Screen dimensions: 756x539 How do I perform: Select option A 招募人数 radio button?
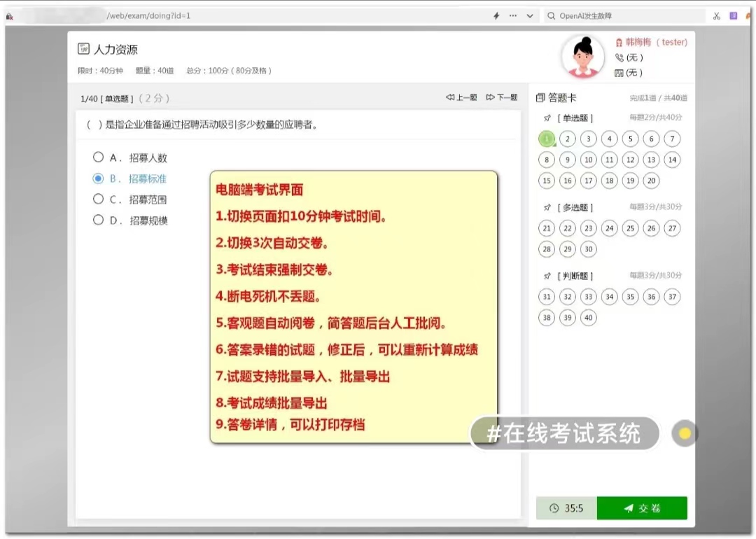coord(98,157)
